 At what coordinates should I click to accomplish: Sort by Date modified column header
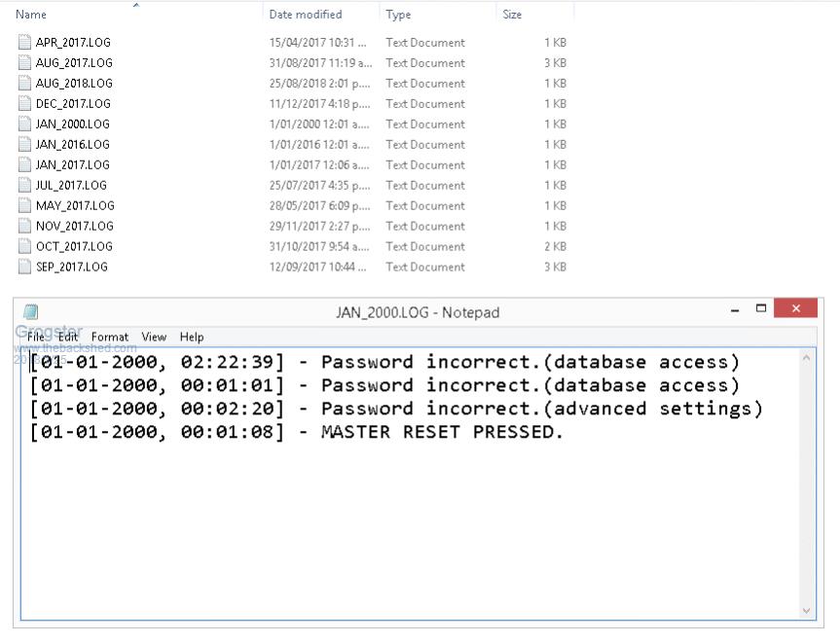(306, 15)
